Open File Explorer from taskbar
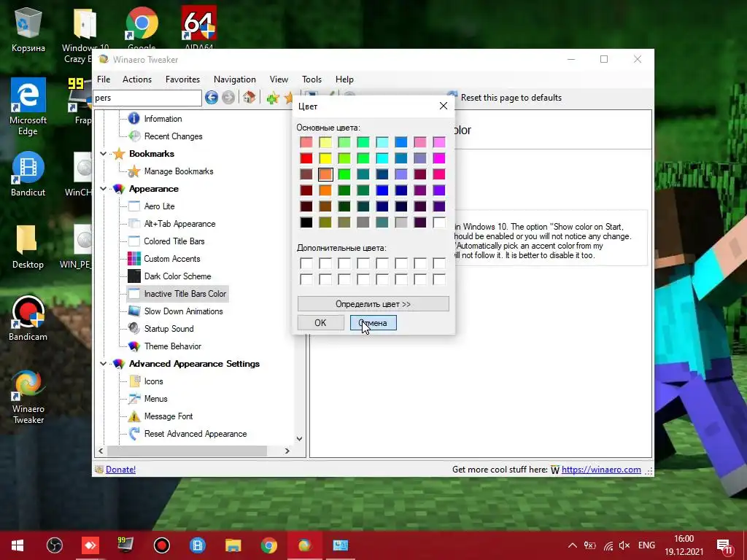 pyautogui.click(x=233, y=545)
